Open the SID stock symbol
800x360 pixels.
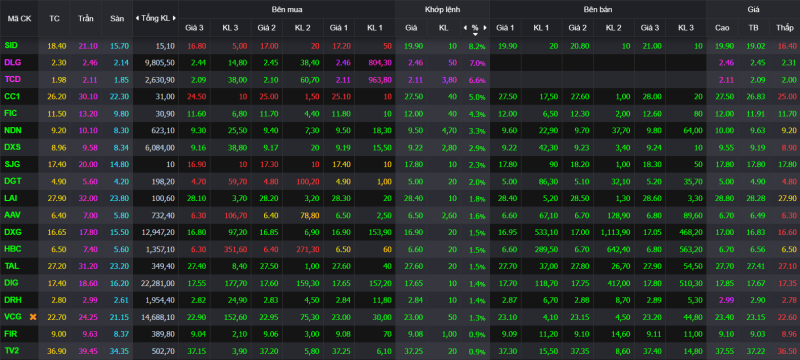coord(11,45)
